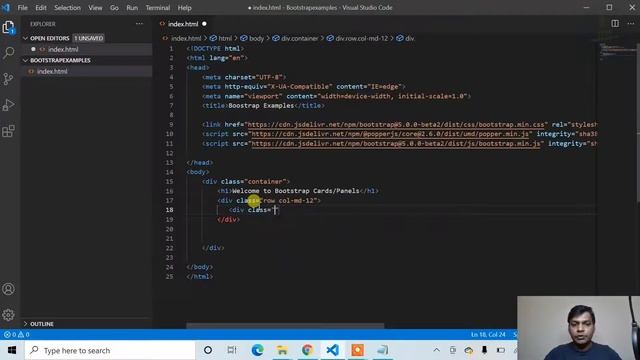Click the webcam video overlay
Image resolution: width=640 pixels, height=360 pixels.
point(578,328)
